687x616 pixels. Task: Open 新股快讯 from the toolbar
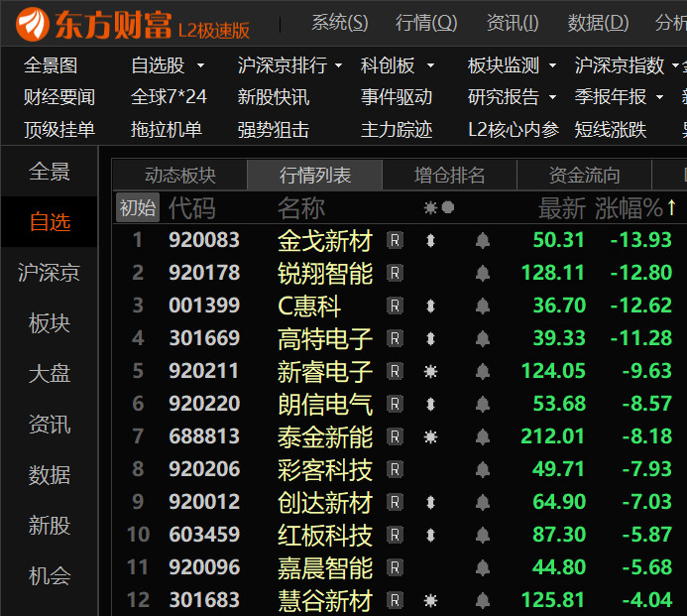click(274, 97)
